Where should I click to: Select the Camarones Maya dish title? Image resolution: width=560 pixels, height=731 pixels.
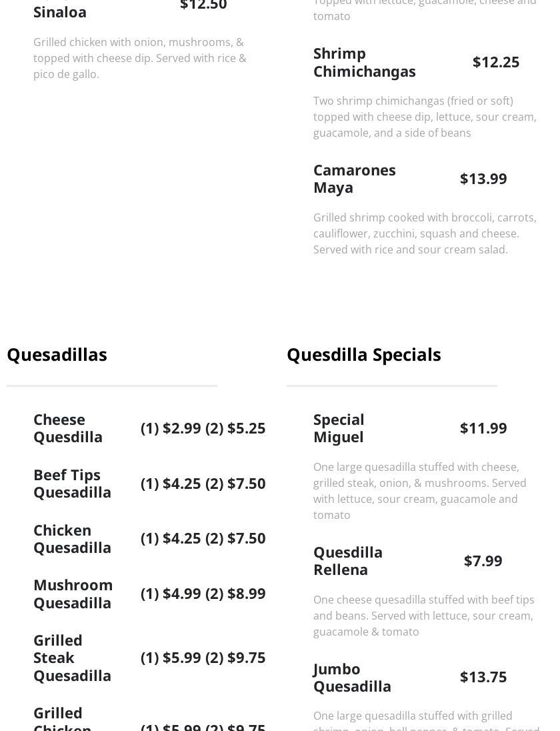(354, 179)
